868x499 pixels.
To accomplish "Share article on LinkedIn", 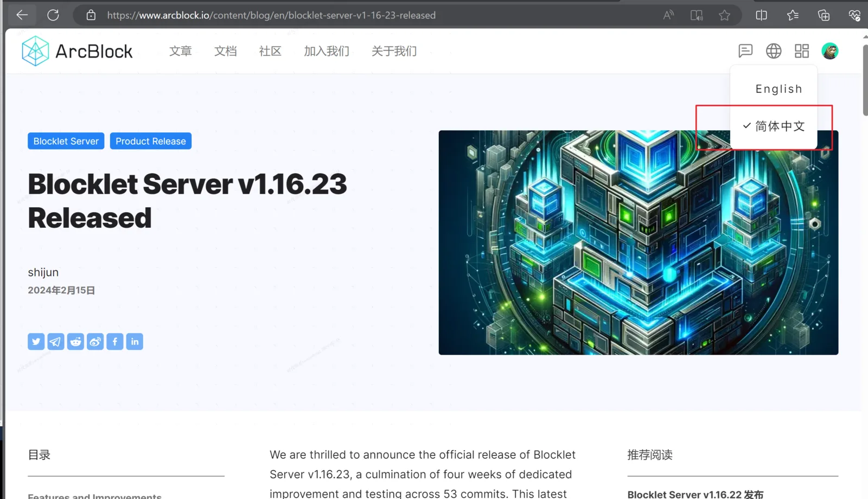I will [135, 342].
